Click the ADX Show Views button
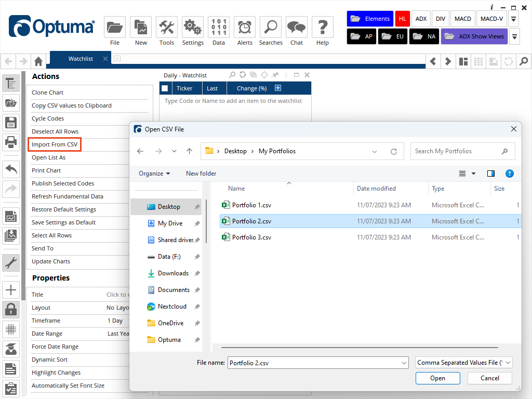Screen dimensions: 532x399 click(x=474, y=36)
